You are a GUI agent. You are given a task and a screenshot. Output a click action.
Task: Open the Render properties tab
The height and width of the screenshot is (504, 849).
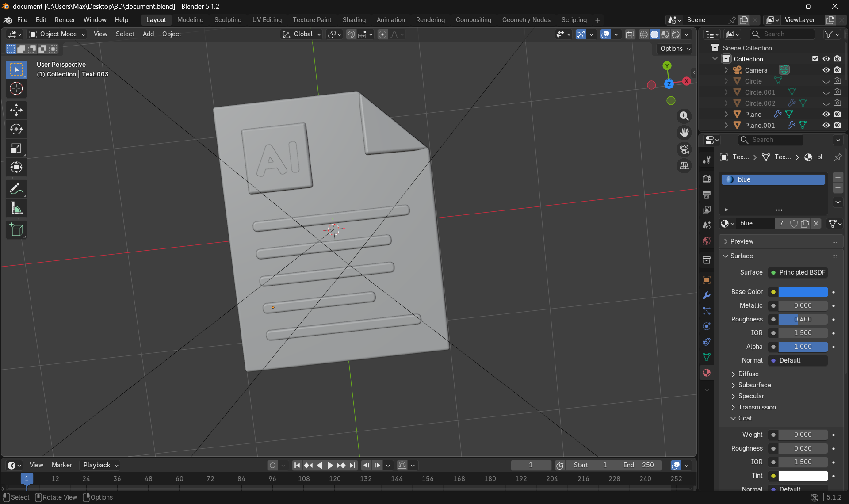pos(707,179)
